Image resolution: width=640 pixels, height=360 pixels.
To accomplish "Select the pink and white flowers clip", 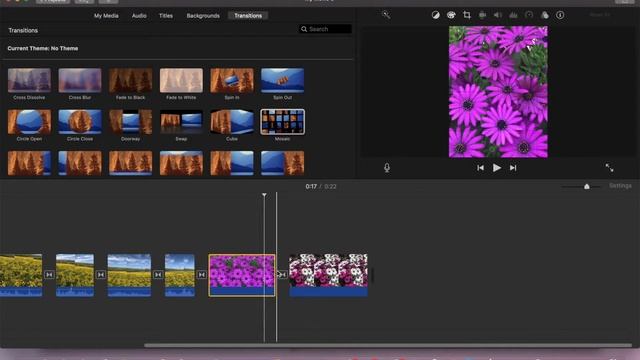I will 328,275.
